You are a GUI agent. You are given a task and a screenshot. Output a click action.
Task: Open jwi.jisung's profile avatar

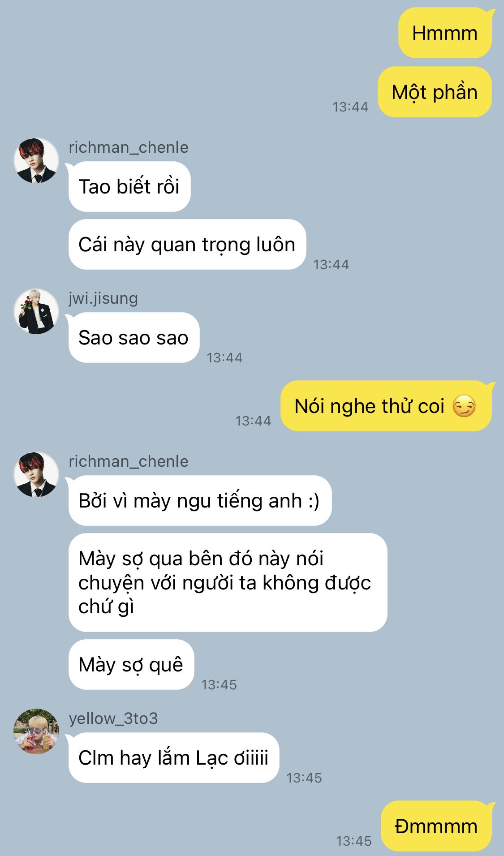[36, 311]
